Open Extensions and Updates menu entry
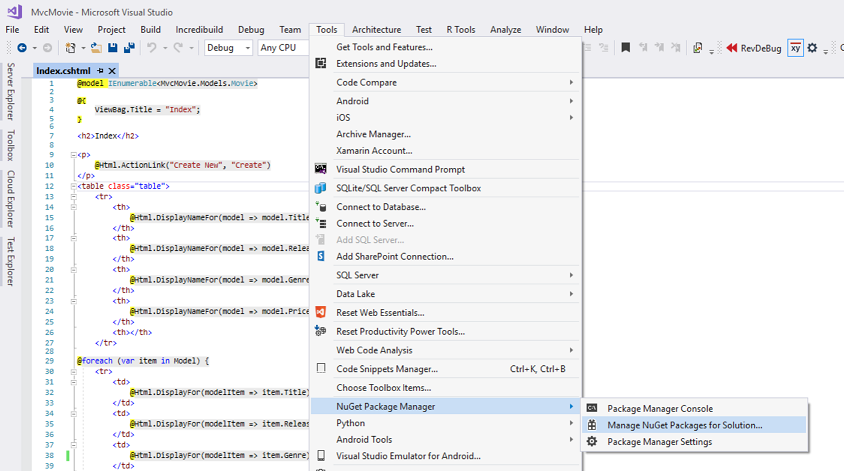Screen dimensions: 844x471 (x=386, y=64)
